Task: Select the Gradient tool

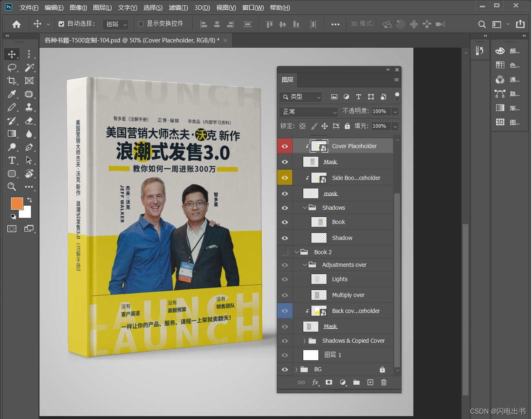Action: 12,134
